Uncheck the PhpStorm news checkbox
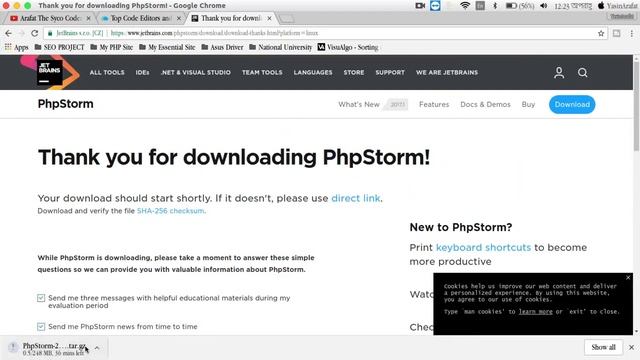Screen dimensions: 640x360 [41, 327]
